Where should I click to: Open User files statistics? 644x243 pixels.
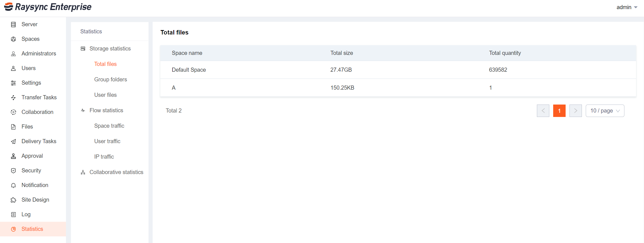(x=105, y=95)
